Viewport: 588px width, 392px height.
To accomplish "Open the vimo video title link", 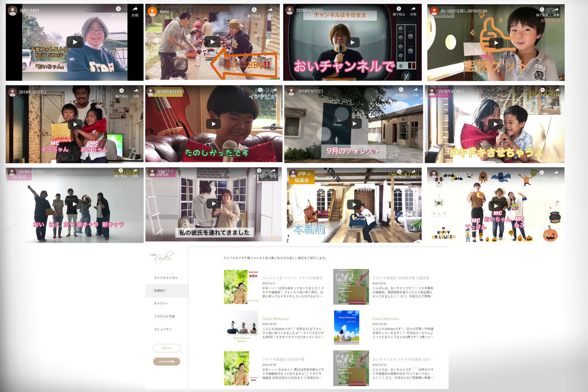I will click(x=164, y=11).
